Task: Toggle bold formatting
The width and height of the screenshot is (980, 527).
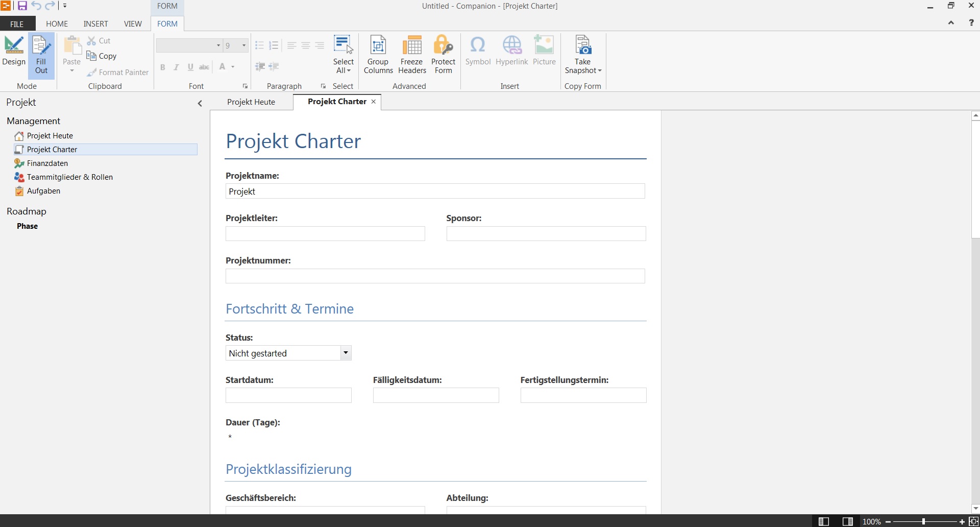Action: point(162,67)
